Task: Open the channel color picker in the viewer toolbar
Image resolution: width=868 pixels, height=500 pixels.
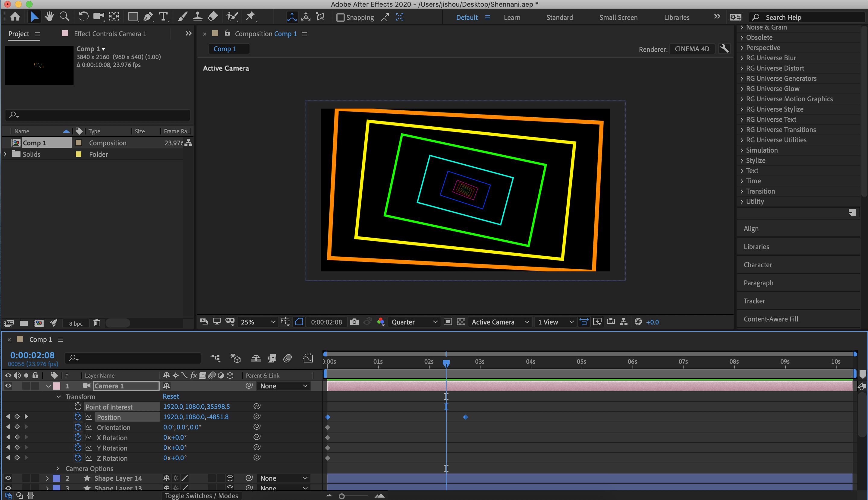Action: pos(381,322)
